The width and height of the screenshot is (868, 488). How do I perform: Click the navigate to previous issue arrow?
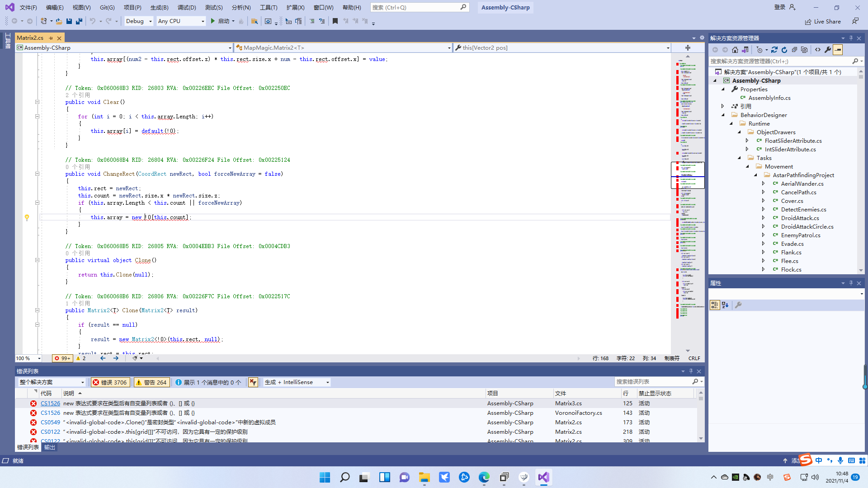click(x=103, y=358)
